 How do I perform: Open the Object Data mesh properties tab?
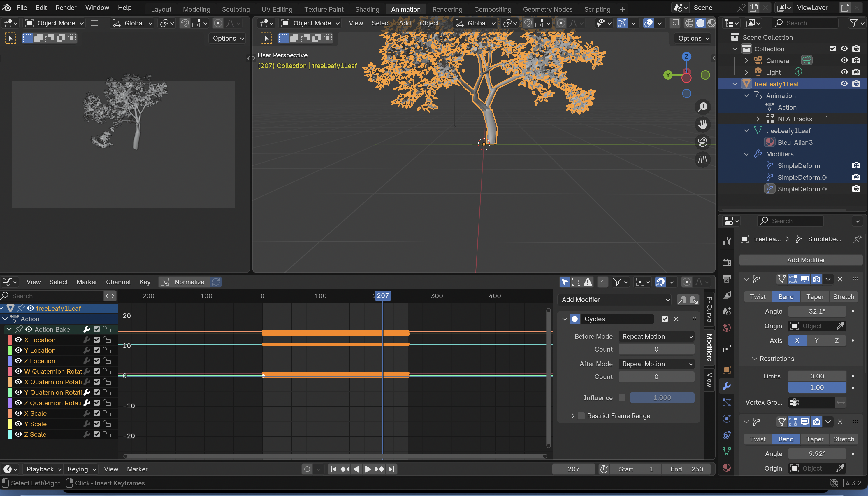(726, 451)
